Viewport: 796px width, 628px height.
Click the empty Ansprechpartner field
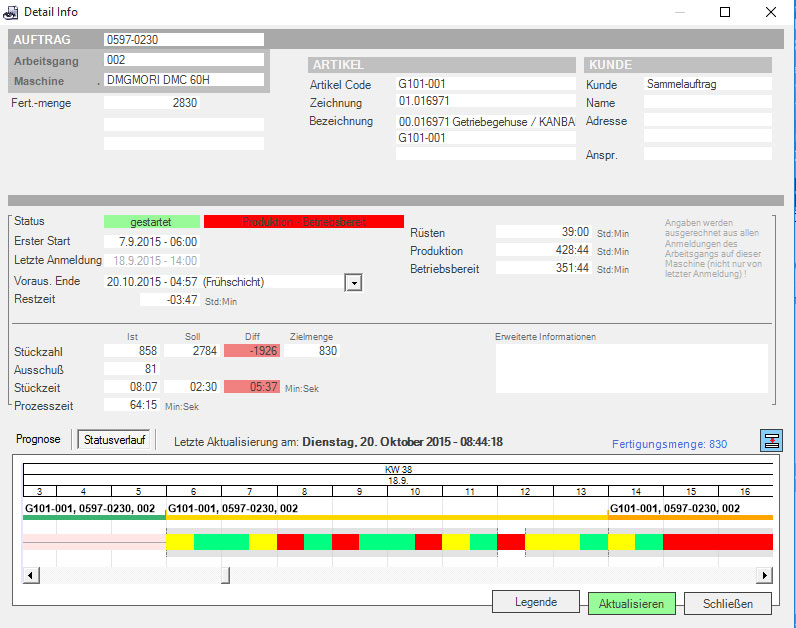[708, 154]
